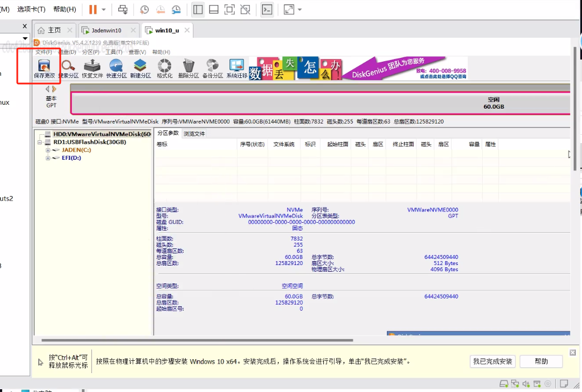The width and height of the screenshot is (582, 392).
Task: Toggle the console view icon
Action: tap(267, 9)
